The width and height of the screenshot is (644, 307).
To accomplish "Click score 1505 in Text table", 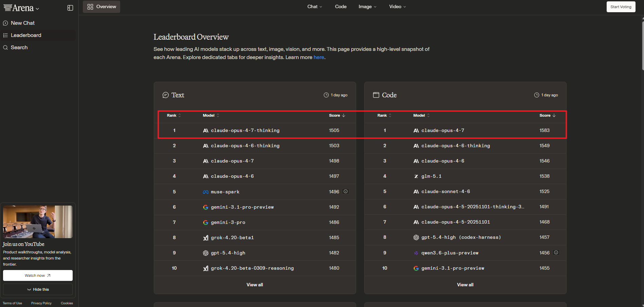I will 334,130.
